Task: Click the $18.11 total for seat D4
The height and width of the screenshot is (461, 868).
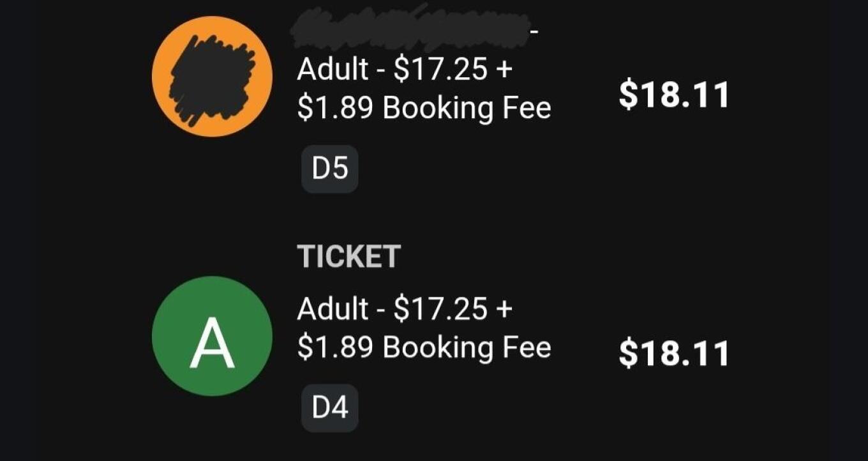Action: pyautogui.click(x=673, y=354)
